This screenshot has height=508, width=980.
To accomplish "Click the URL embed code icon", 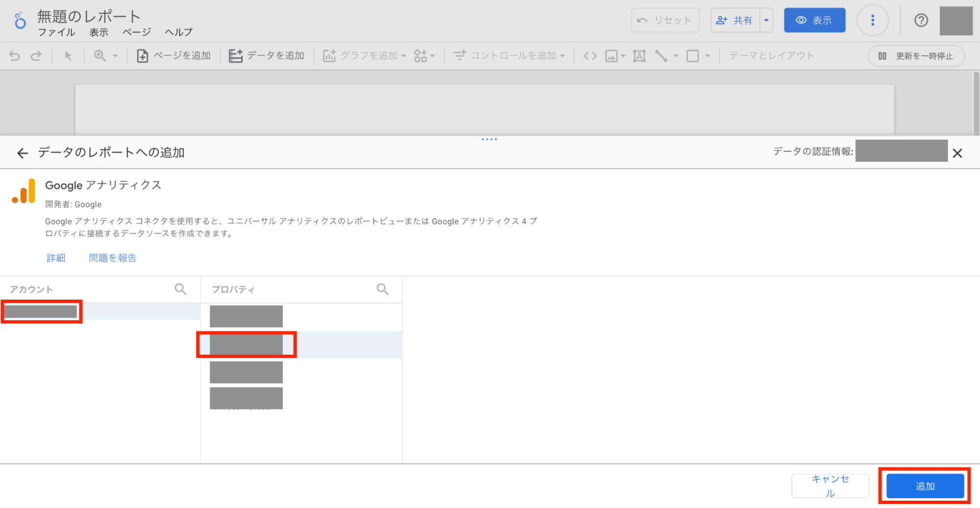I will 590,56.
